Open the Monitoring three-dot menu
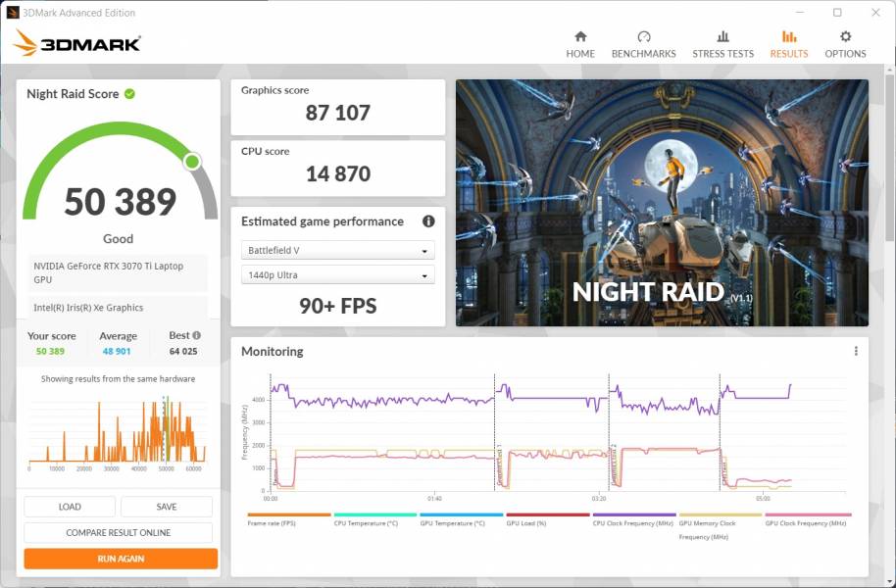The image size is (896, 588). tap(856, 351)
